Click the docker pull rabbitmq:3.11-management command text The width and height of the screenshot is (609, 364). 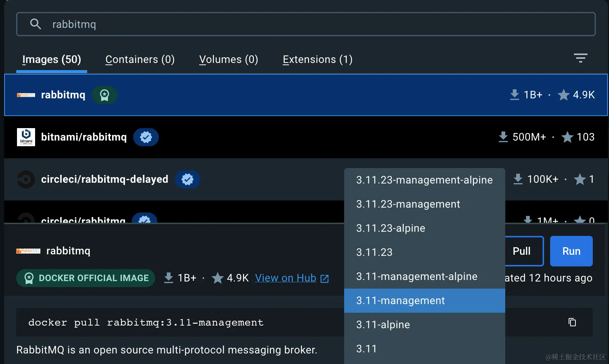(146, 323)
